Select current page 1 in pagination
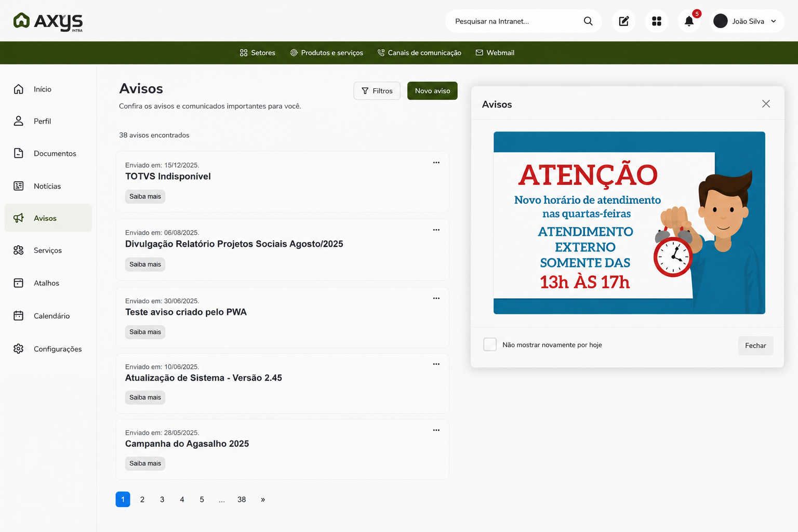Image resolution: width=798 pixels, height=532 pixels. 123,499
